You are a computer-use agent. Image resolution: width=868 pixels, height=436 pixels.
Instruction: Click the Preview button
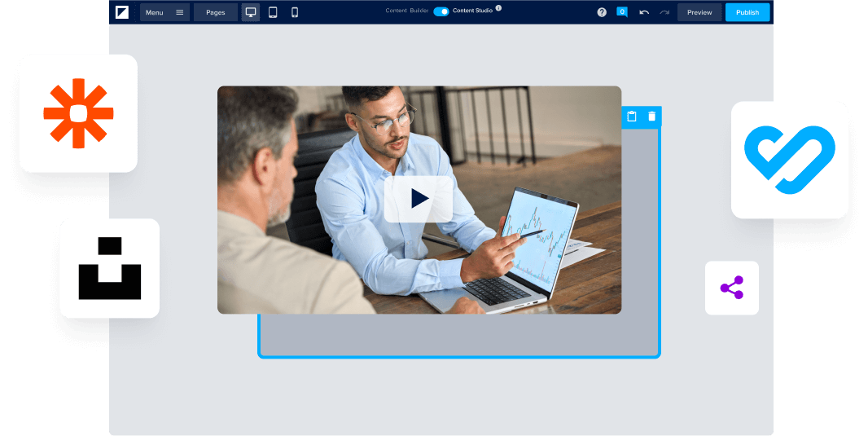click(x=699, y=12)
